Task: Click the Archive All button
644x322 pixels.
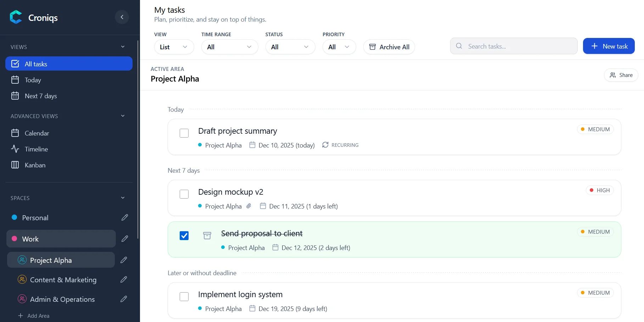Action: [x=389, y=47]
